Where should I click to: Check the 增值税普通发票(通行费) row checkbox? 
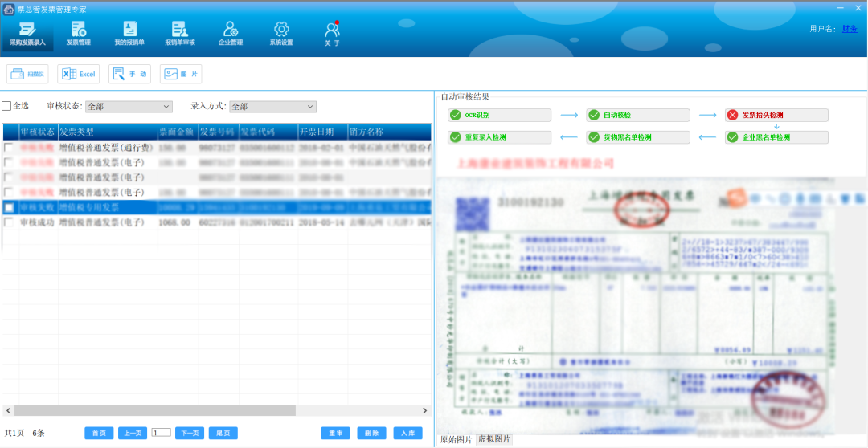pyautogui.click(x=9, y=148)
